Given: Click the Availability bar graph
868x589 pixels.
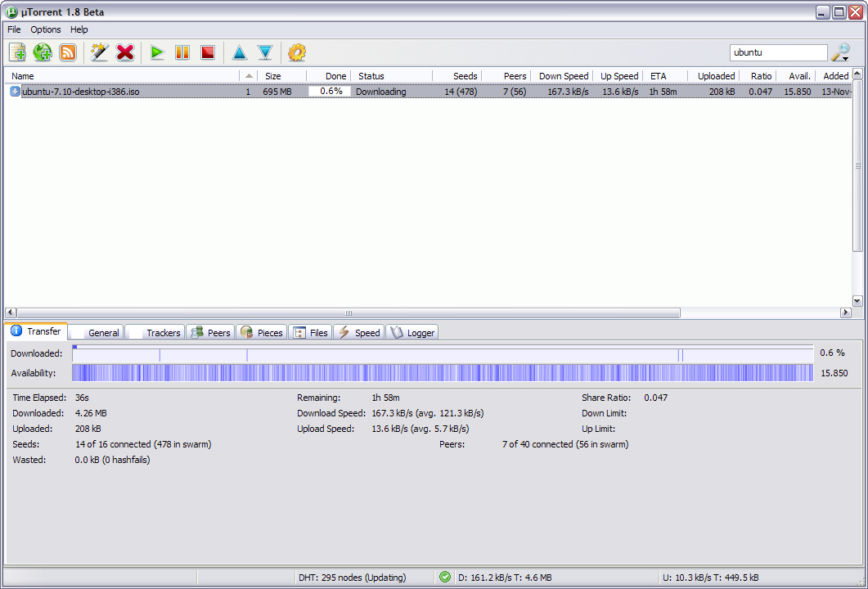Looking at the screenshot, I should tap(443, 372).
